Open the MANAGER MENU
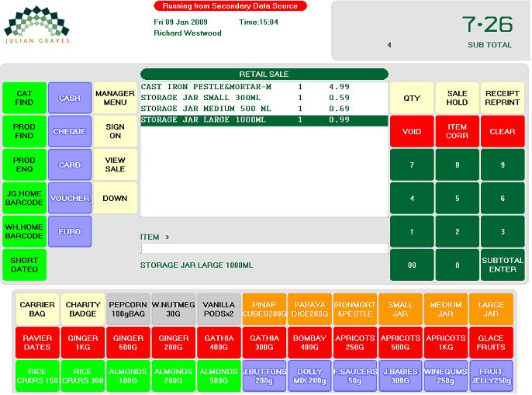The image size is (532, 395). 115,98
